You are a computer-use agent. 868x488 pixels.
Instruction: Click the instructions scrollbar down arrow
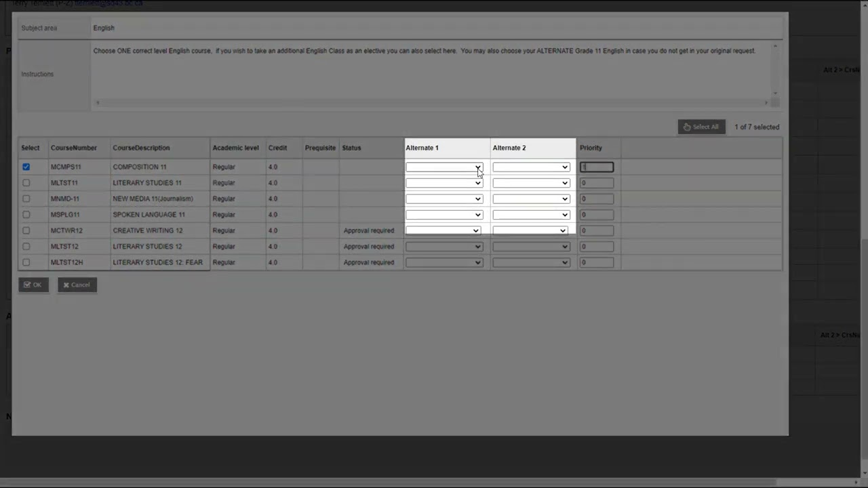point(775,94)
